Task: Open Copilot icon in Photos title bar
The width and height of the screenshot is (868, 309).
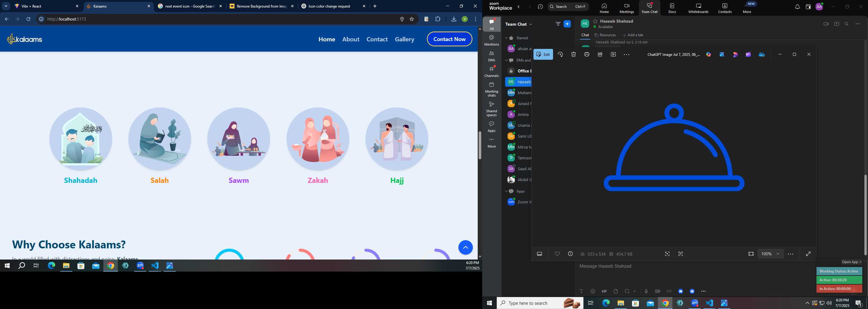Action: click(709, 54)
